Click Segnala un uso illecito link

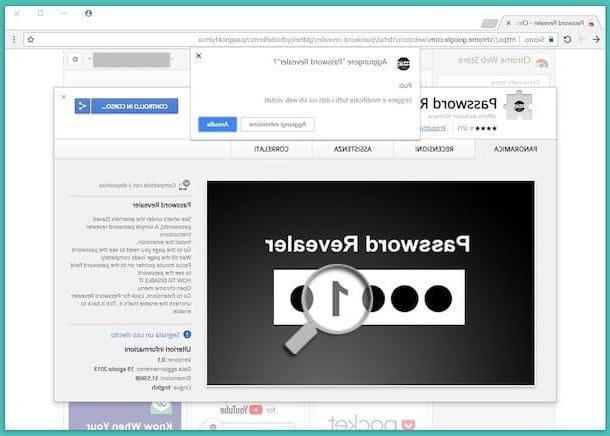145,335
